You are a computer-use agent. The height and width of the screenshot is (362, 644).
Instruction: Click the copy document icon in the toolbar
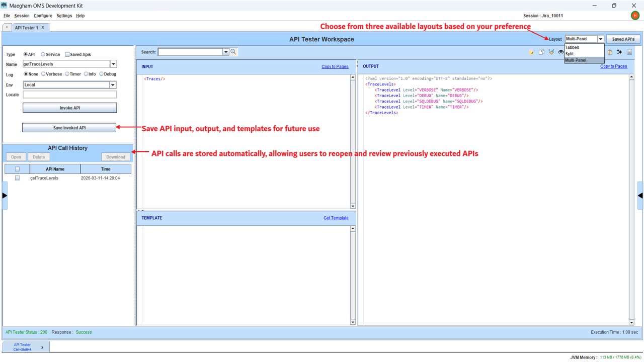pos(542,52)
